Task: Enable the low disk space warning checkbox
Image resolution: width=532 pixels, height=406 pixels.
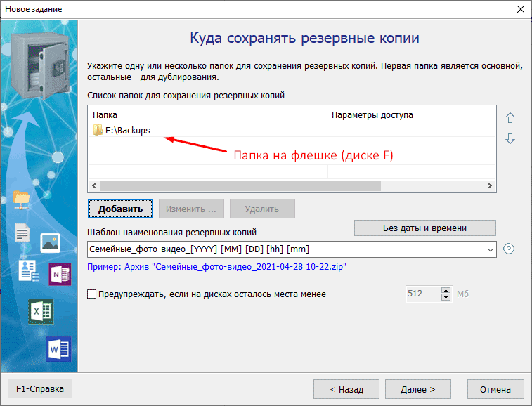Action: click(x=91, y=294)
